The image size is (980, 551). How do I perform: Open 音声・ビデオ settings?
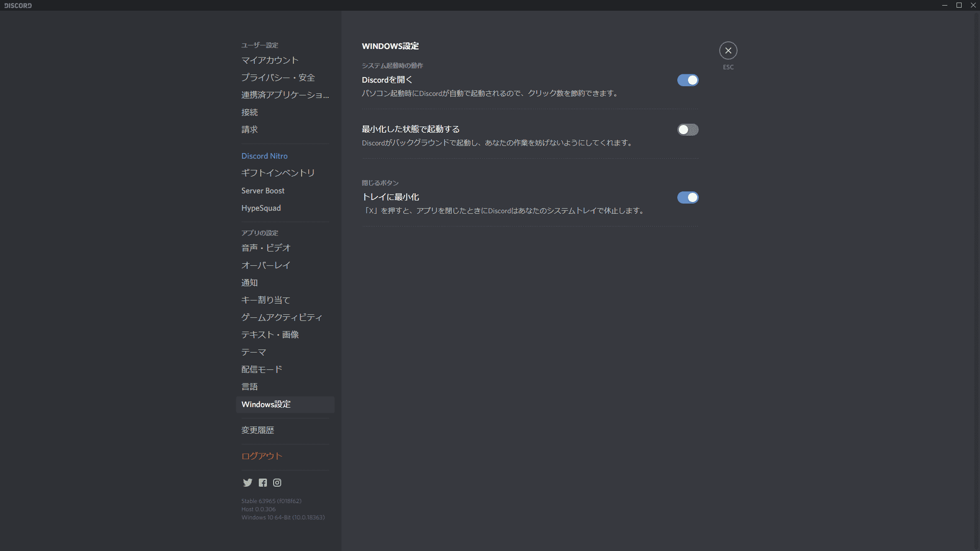tap(285, 248)
